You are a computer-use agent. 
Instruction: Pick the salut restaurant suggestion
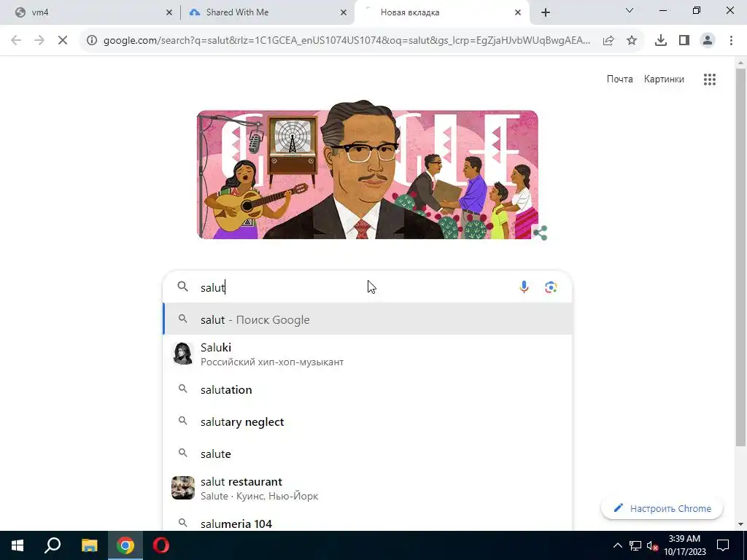point(368,488)
